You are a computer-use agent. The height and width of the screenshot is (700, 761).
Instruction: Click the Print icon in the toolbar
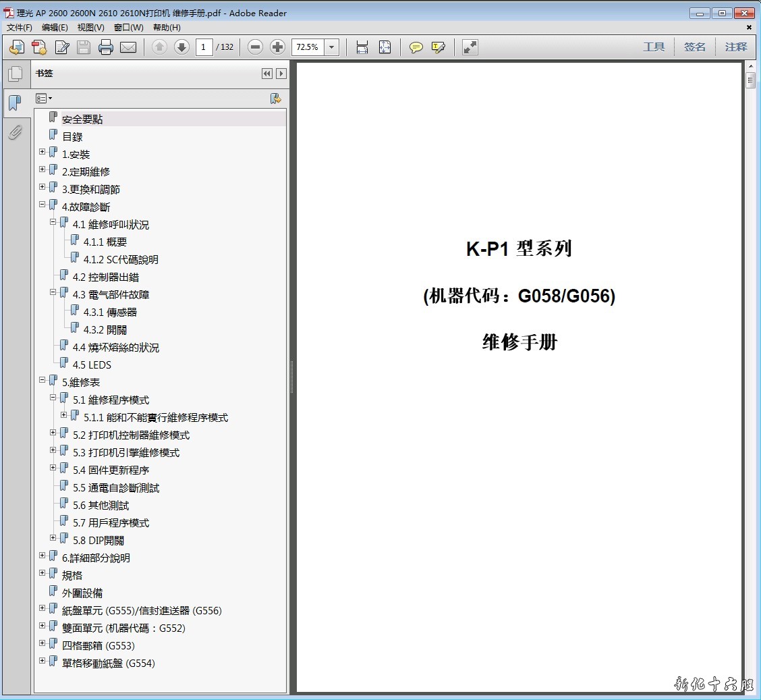pyautogui.click(x=106, y=47)
